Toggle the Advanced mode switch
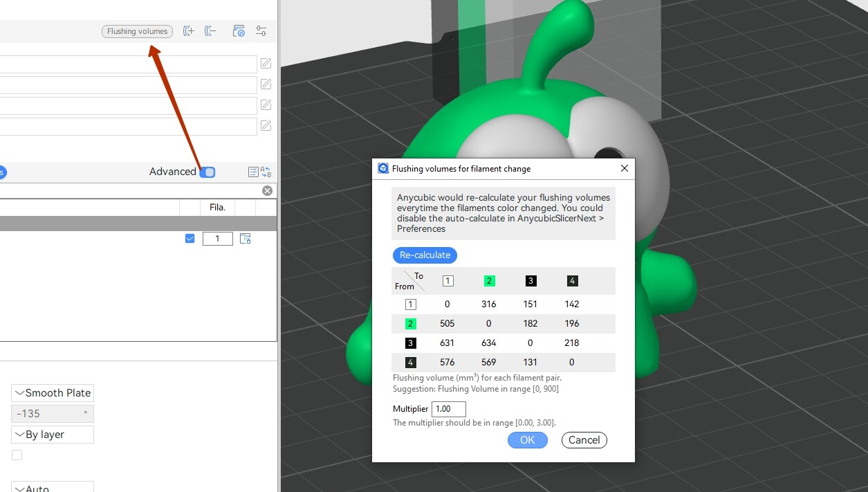The width and height of the screenshot is (868, 492). [207, 172]
